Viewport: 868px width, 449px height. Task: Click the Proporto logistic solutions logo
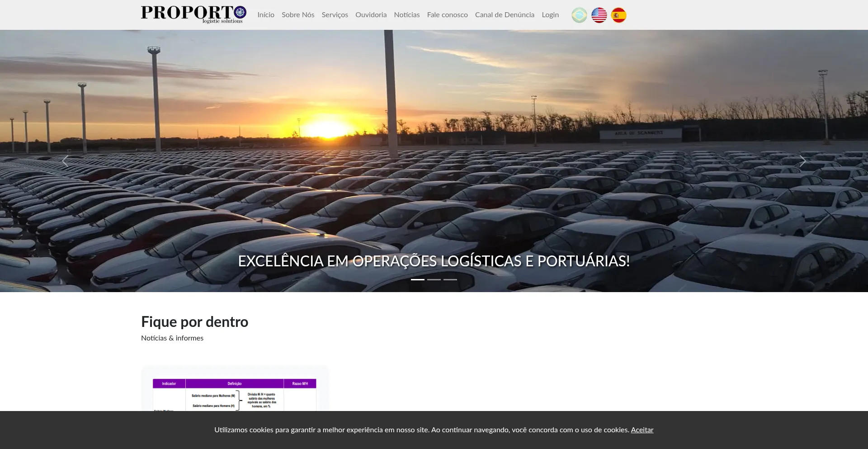coord(193,14)
